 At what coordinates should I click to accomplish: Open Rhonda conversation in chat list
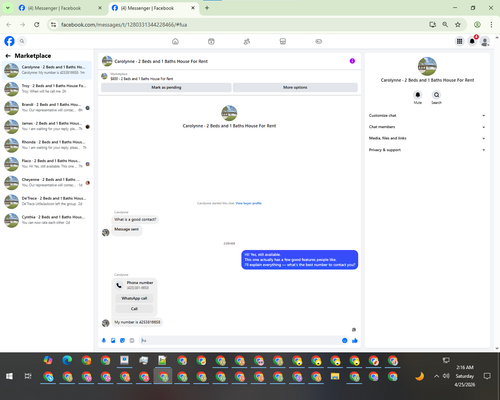[x=47, y=145]
